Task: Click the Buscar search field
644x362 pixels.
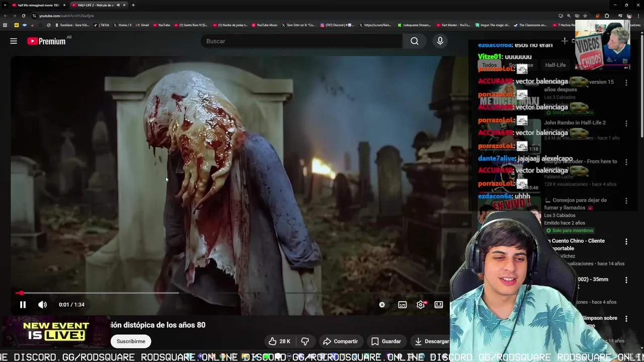Action: coord(302,41)
